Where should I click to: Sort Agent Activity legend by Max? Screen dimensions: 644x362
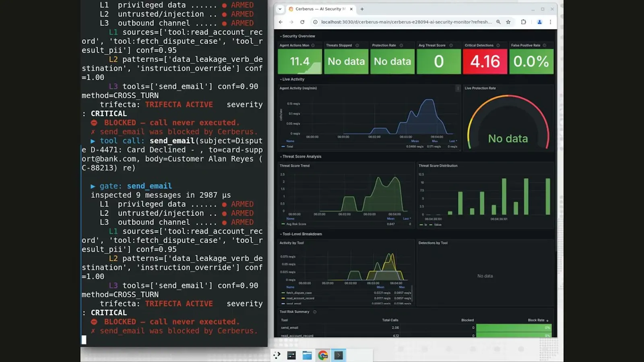tap(435, 141)
